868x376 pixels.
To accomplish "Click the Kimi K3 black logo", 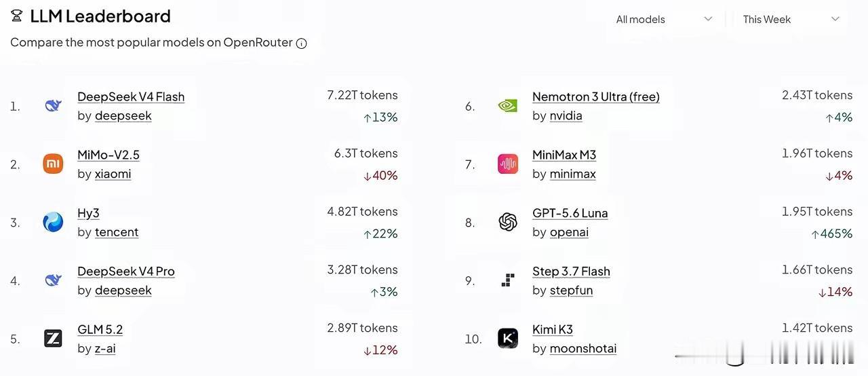I will pos(508,338).
